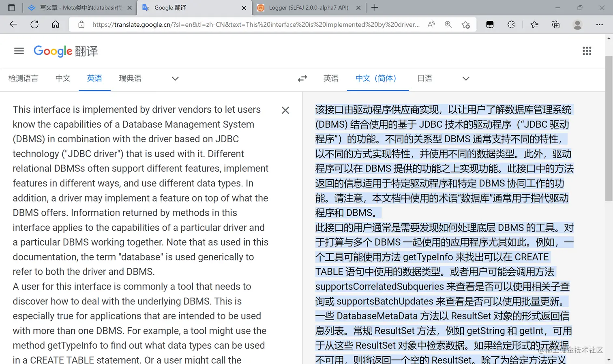Image resolution: width=613 pixels, height=364 pixels.
Task: Click the address bar URL field
Action: [256, 24]
